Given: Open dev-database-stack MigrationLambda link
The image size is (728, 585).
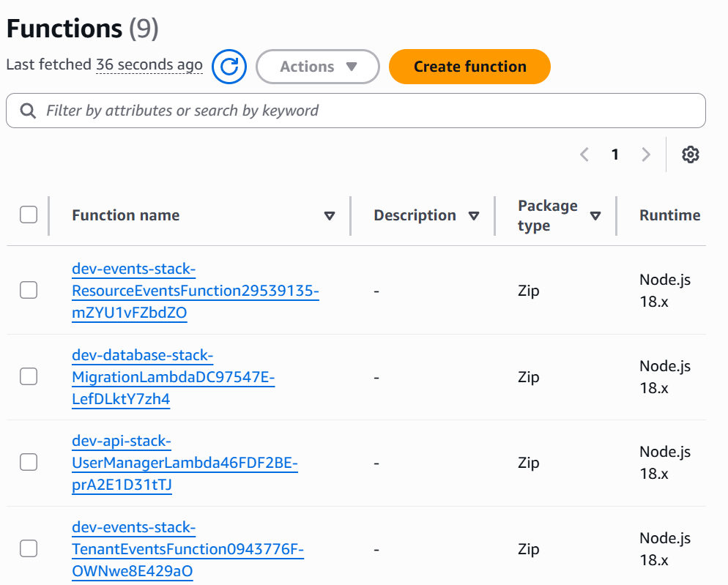Looking at the screenshot, I should pyautogui.click(x=173, y=377).
